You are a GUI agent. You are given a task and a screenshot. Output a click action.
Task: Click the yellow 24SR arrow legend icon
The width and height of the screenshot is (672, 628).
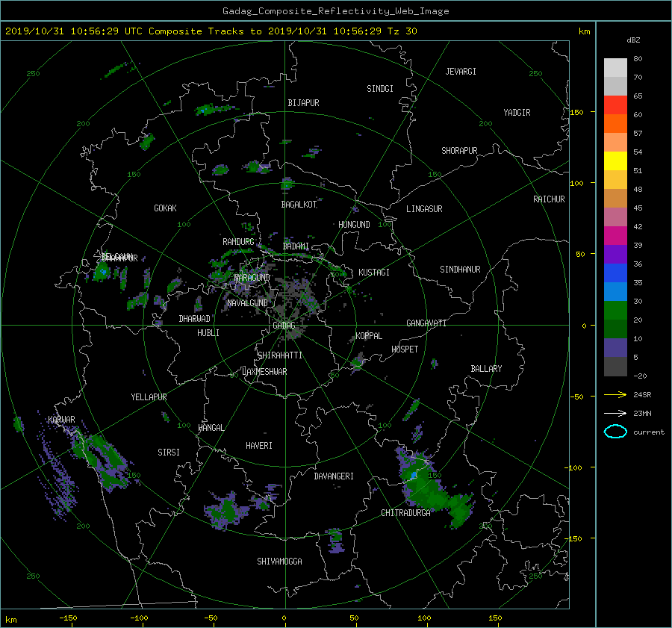coord(615,394)
